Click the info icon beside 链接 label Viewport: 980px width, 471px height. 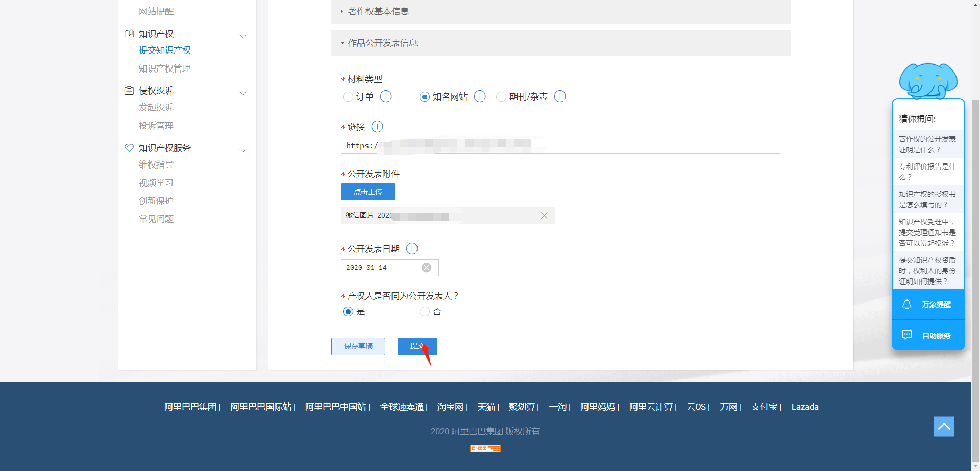(x=377, y=126)
